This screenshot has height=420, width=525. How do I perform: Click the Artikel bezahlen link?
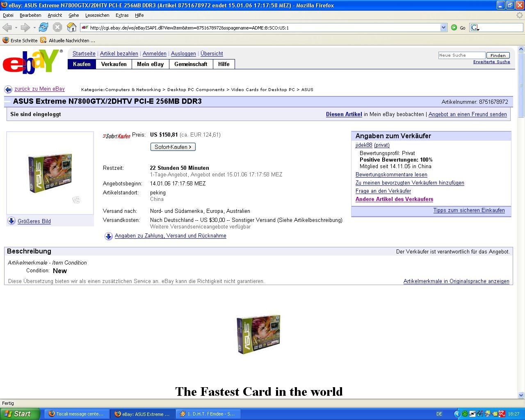click(119, 54)
